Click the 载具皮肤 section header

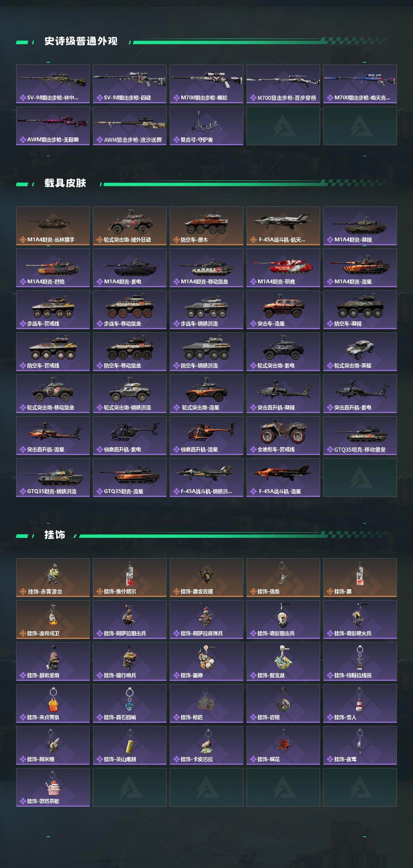(65, 183)
